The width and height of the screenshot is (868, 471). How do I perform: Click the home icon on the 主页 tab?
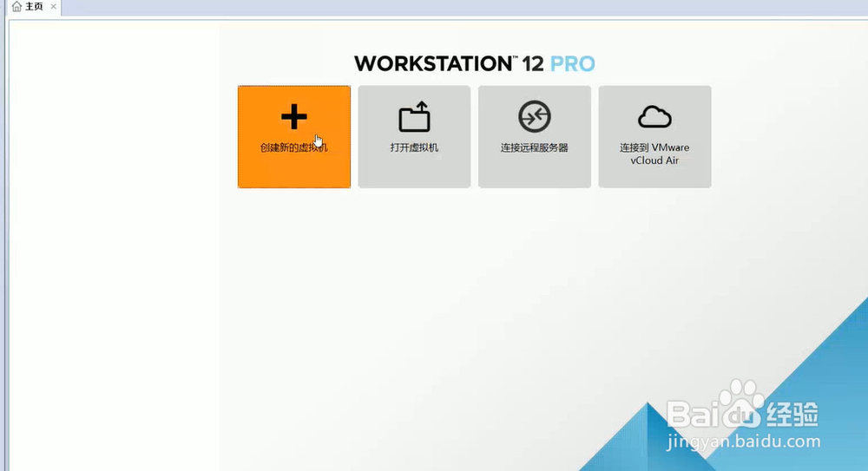point(16,7)
